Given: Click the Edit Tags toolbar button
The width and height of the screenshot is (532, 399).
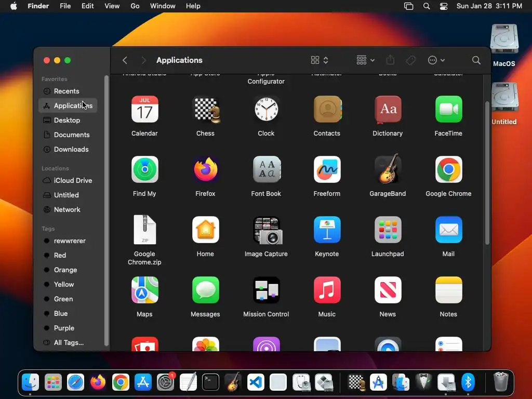Looking at the screenshot, I should coord(410,60).
